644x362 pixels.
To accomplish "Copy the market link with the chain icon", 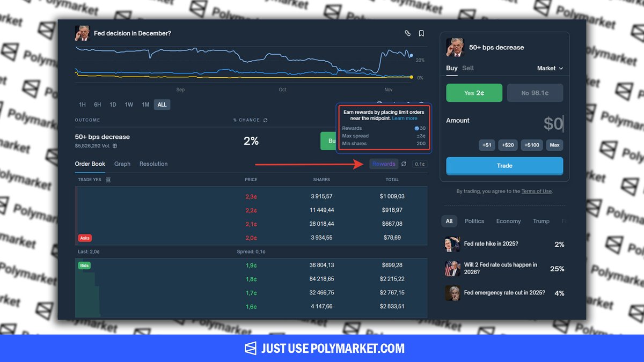I will (407, 33).
